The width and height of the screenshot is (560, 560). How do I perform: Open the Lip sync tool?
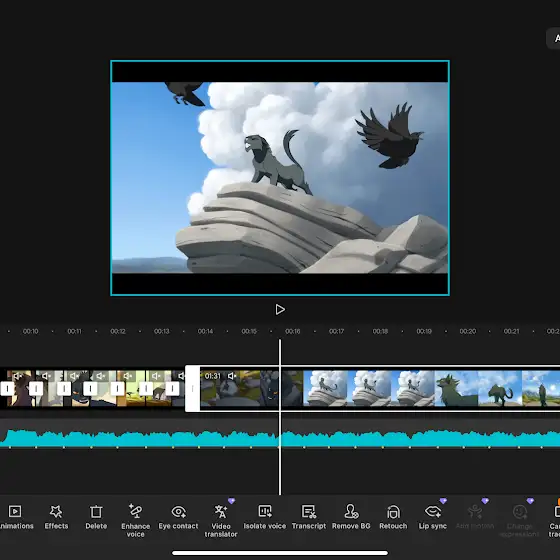pos(432,517)
